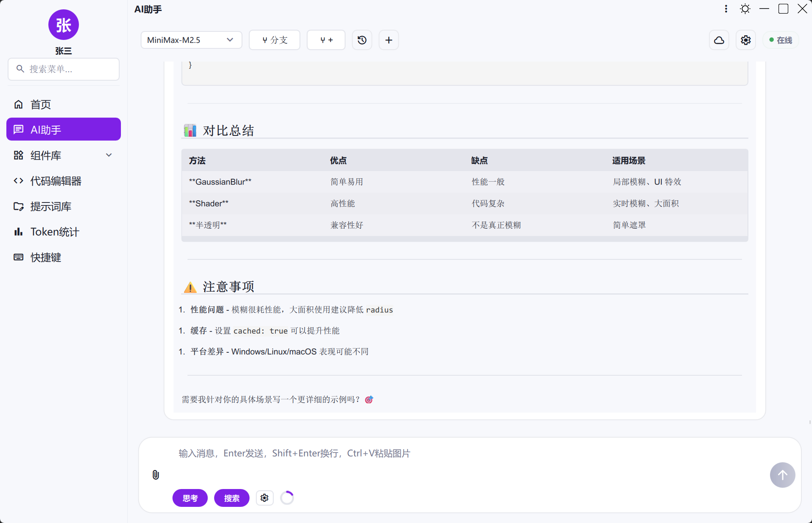
Task: Click the 分支 branch button
Action: tap(274, 40)
